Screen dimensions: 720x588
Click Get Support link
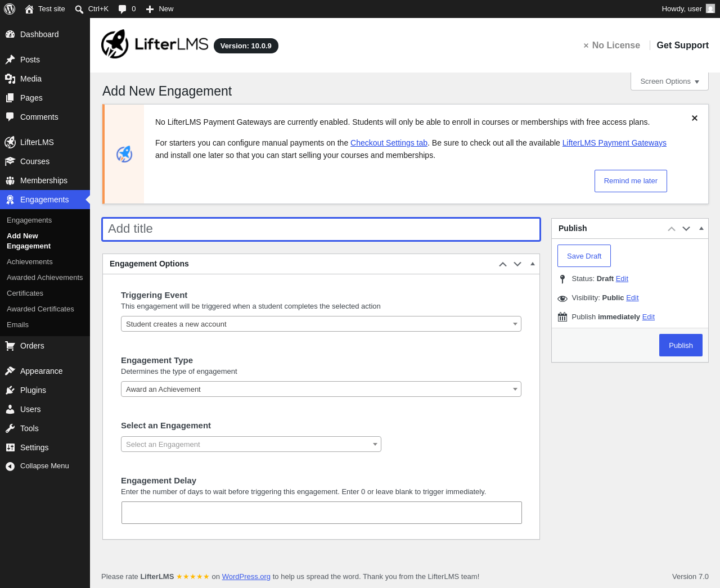coord(682,46)
